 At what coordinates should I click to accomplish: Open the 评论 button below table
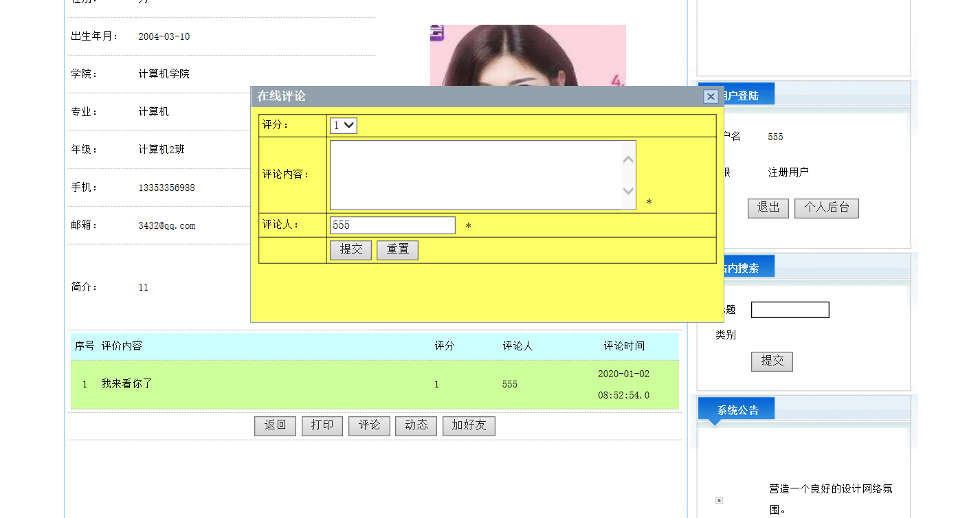[x=369, y=426]
